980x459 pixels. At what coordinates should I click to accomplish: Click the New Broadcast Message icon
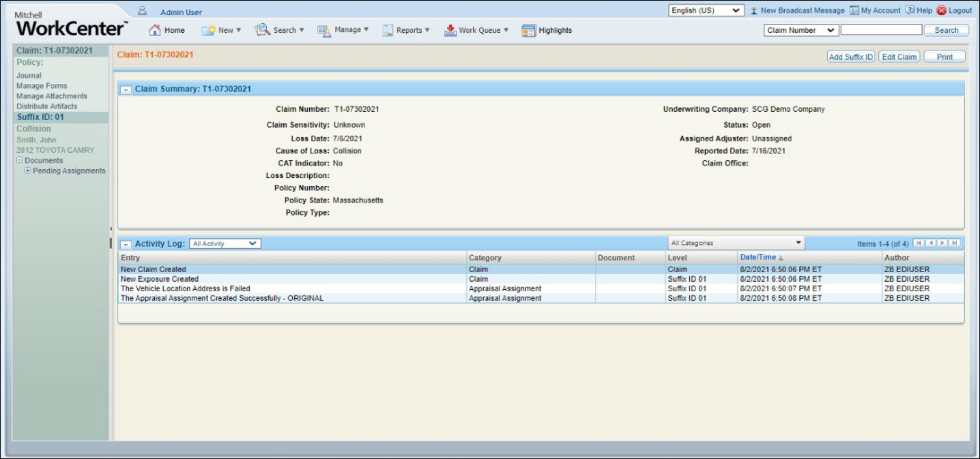(x=754, y=11)
